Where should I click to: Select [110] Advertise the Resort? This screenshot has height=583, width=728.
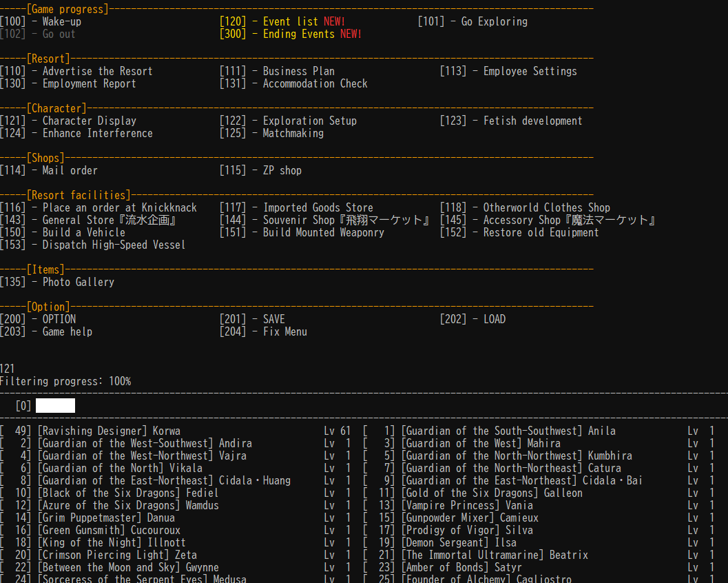[x=76, y=71]
